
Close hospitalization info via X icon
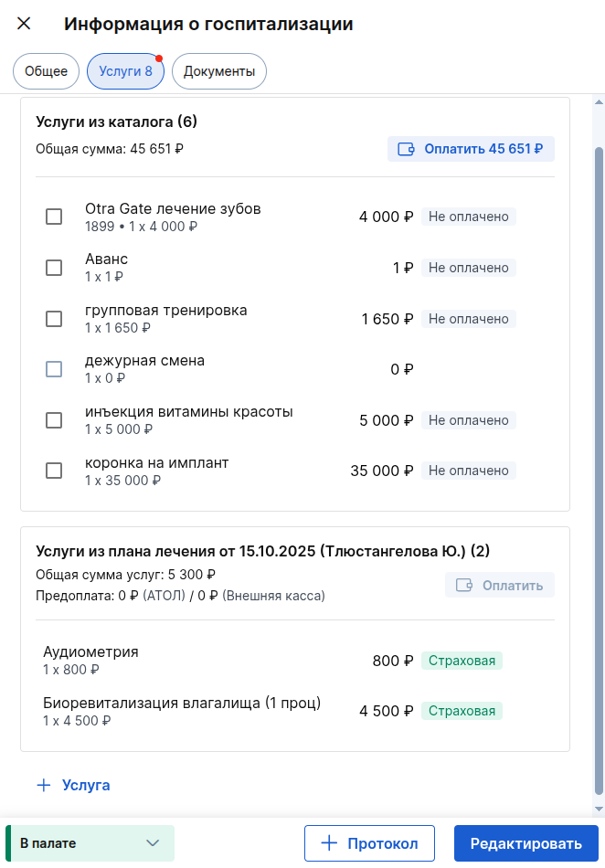23,24
